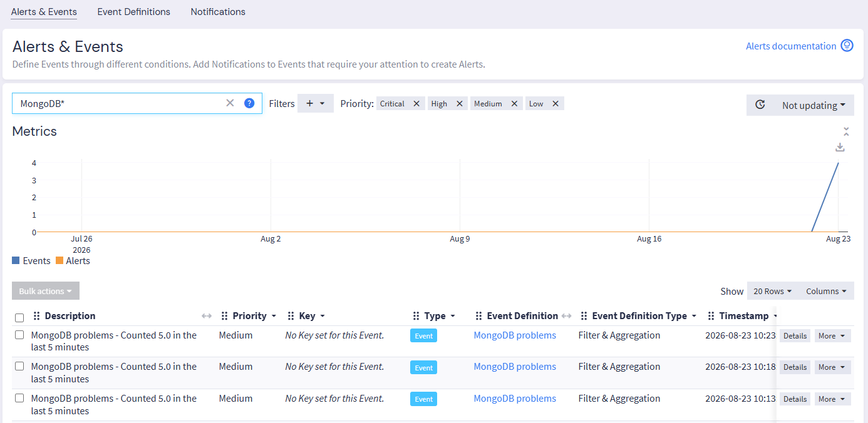Screen dimensions: 868x423
Task: Click the Event type badge in 10:13 row
Action: (423, 399)
